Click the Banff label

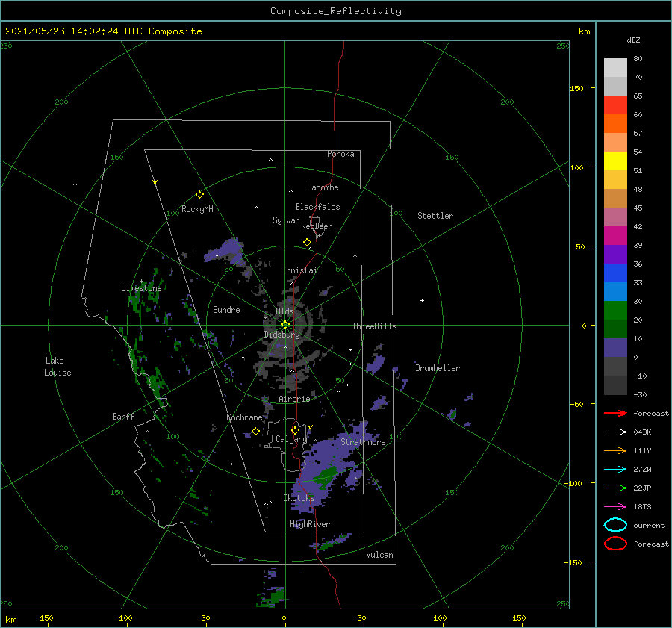click(123, 417)
